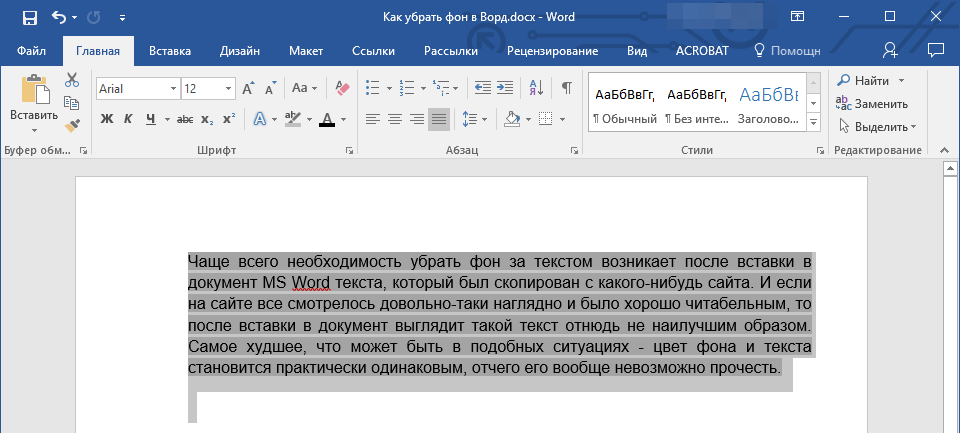
Task: Center the text alignment
Action: point(395,119)
